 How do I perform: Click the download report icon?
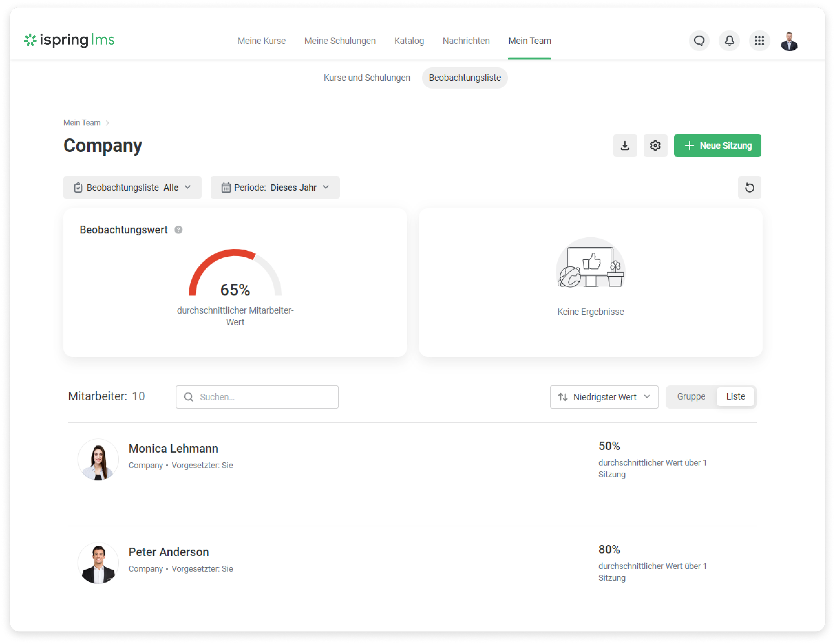coord(625,145)
